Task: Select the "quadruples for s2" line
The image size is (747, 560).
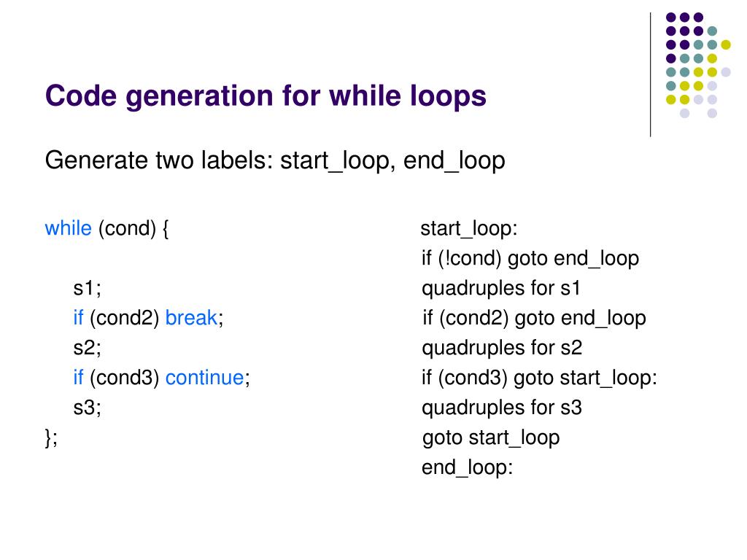Action: point(502,348)
